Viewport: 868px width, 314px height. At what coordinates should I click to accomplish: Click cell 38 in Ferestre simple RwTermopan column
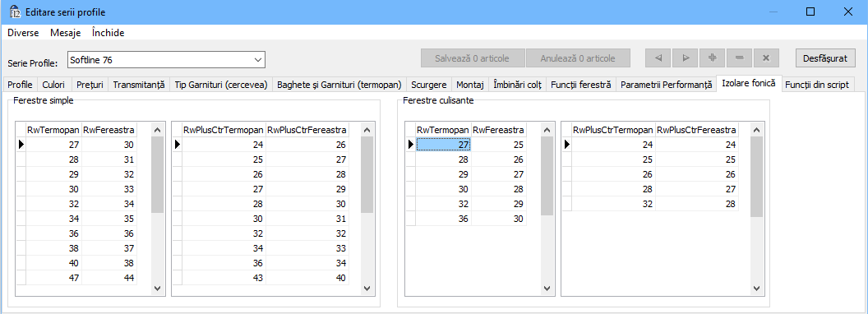click(x=54, y=248)
